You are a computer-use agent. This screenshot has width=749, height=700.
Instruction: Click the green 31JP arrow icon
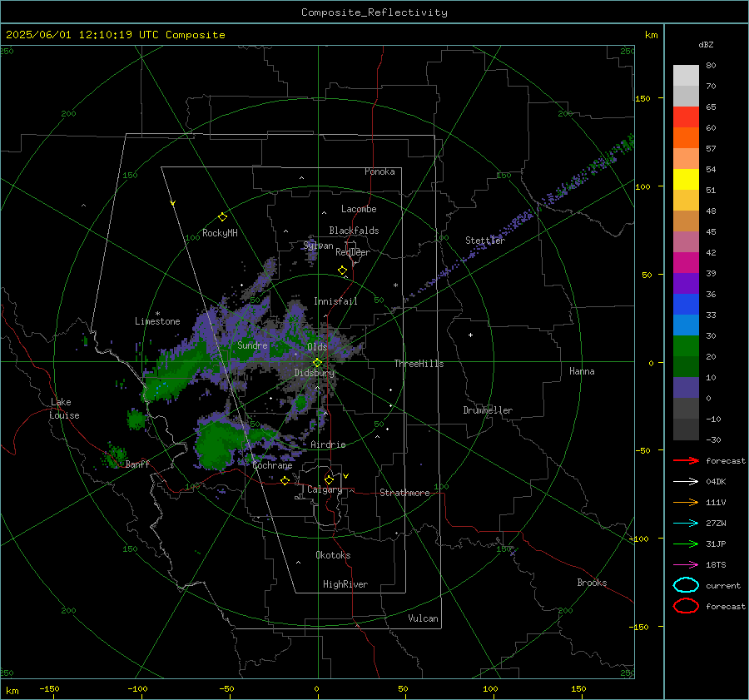tap(686, 544)
